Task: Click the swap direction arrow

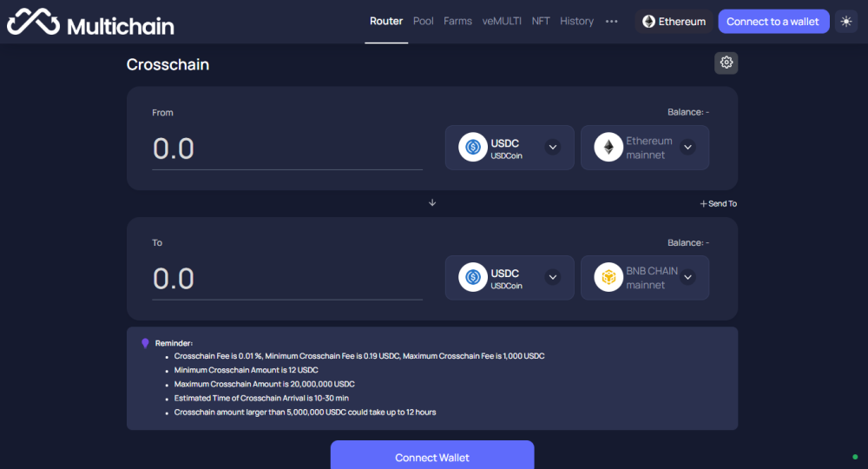Action: pos(432,202)
